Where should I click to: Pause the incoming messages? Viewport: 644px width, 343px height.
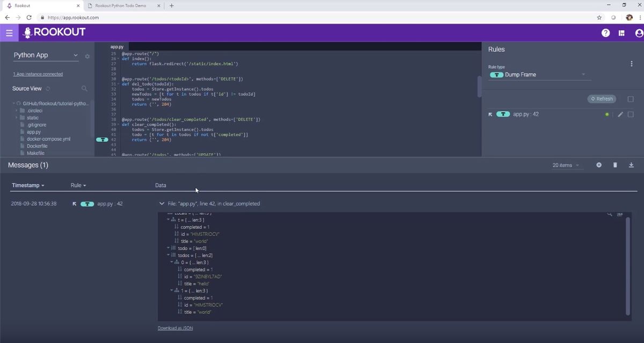[x=599, y=165]
